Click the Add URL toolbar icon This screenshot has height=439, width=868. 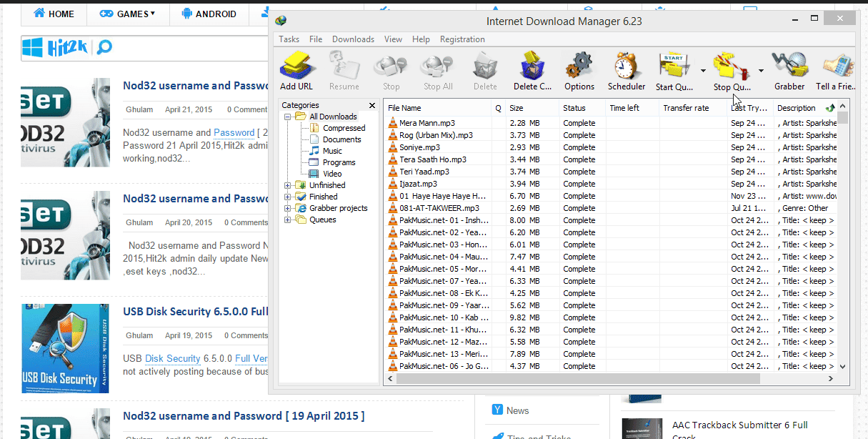pyautogui.click(x=296, y=66)
